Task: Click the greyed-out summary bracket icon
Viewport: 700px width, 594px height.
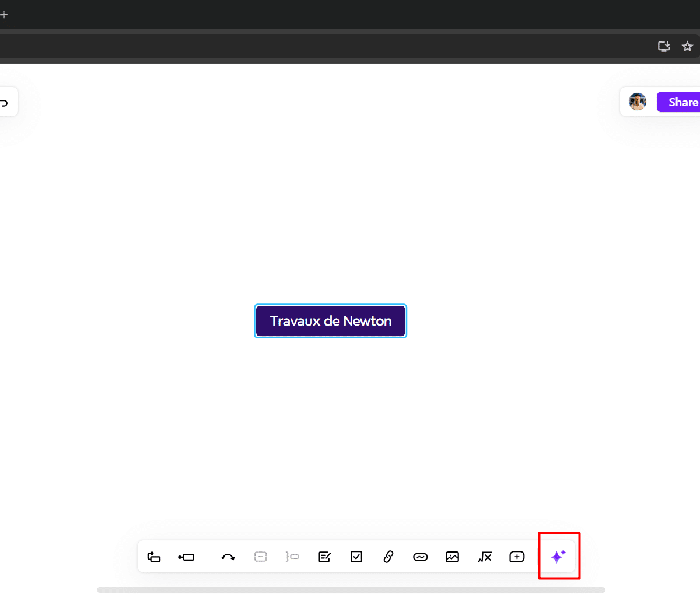Action: coord(292,557)
